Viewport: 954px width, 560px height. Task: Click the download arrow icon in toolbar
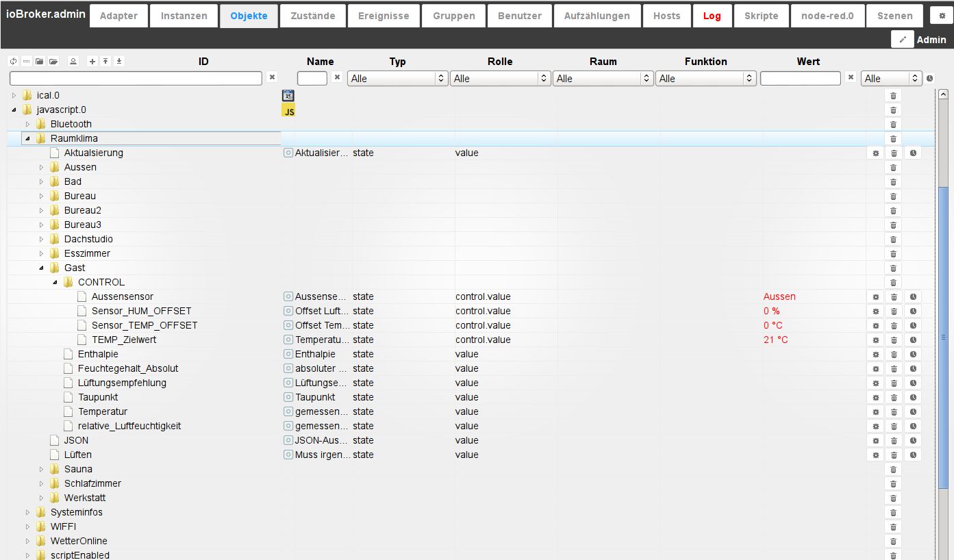[x=119, y=62]
